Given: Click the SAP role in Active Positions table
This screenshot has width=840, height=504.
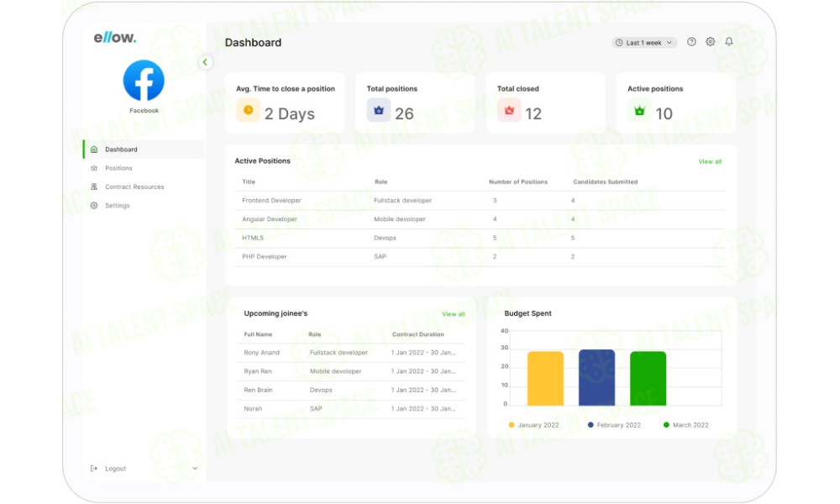Looking at the screenshot, I should tap(380, 257).
